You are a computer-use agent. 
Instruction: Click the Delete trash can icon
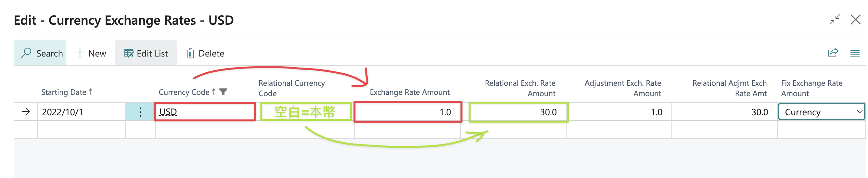(x=190, y=53)
